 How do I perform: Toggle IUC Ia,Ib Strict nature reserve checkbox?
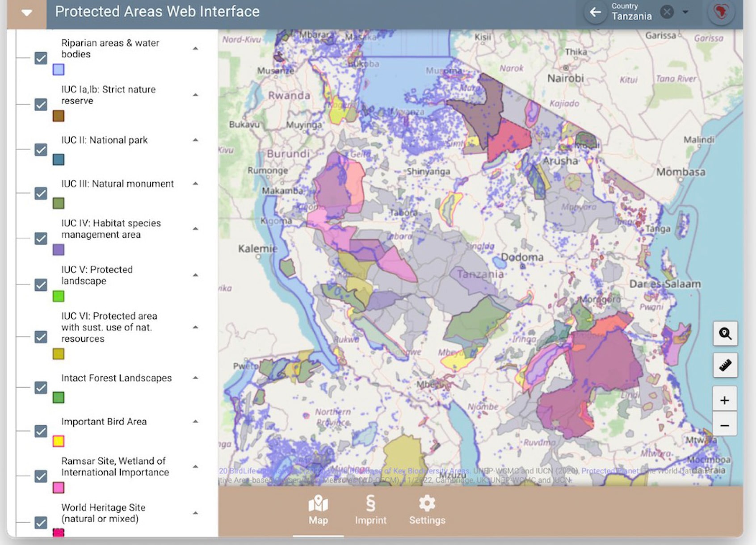[x=41, y=105]
